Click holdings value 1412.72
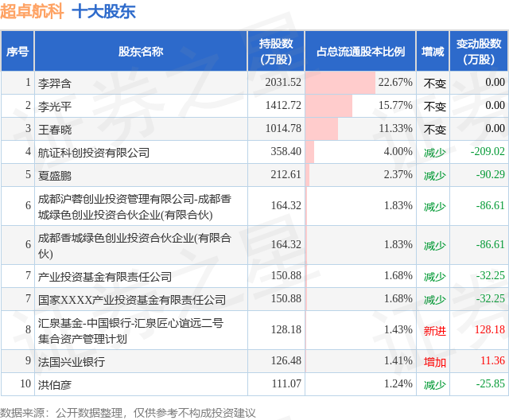Viewport: 509px width, 420px height. [x=283, y=105]
